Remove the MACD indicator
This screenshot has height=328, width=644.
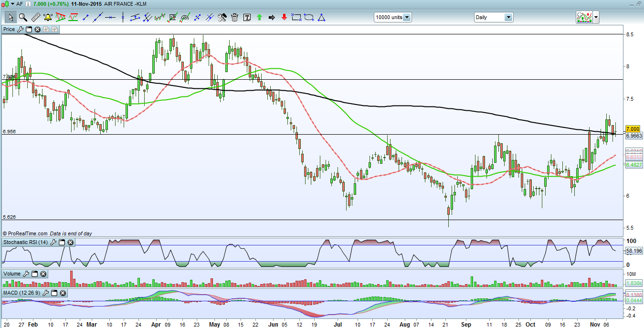click(x=63, y=293)
